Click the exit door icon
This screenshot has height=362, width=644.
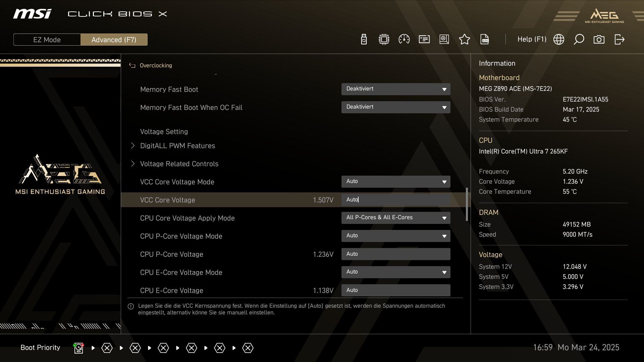click(619, 40)
